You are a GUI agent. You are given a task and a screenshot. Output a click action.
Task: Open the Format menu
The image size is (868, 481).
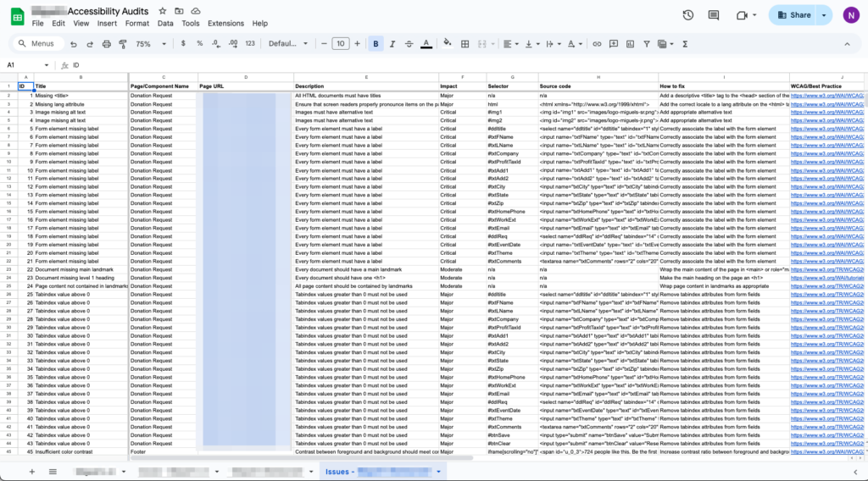coord(136,24)
